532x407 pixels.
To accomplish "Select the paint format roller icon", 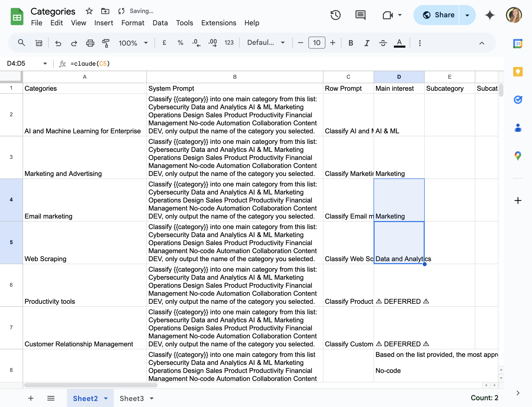I will (106, 43).
